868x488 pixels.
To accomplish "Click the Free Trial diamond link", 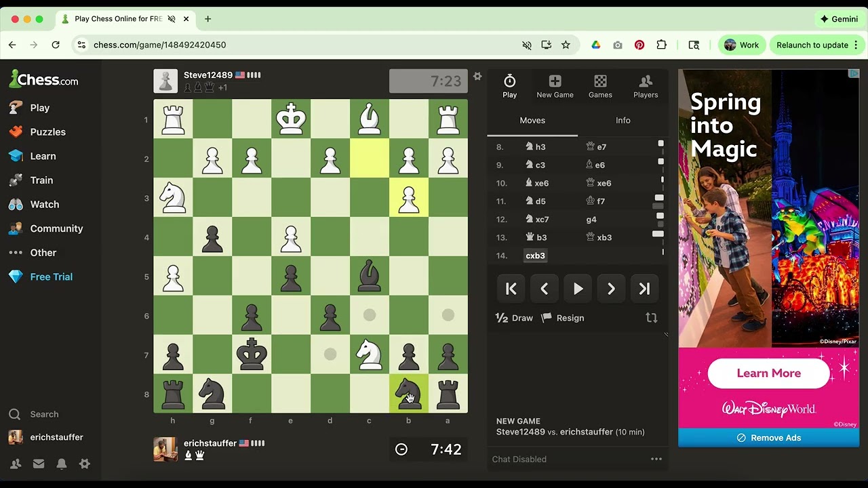I will (41, 277).
